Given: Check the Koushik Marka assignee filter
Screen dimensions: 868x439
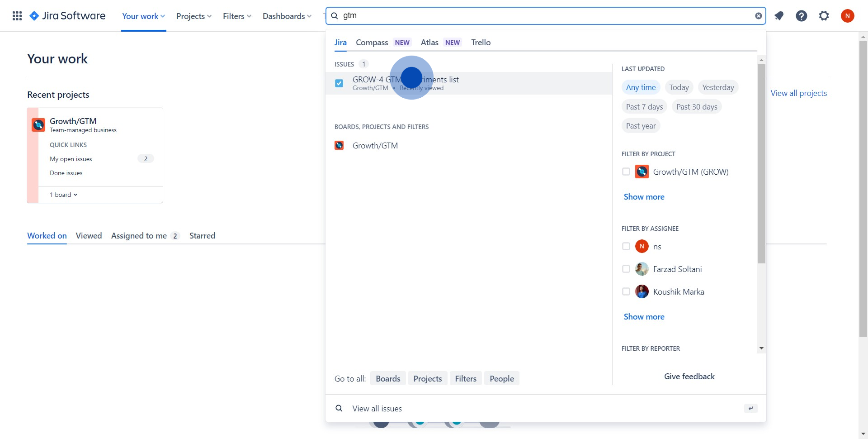Looking at the screenshot, I should coord(626,291).
